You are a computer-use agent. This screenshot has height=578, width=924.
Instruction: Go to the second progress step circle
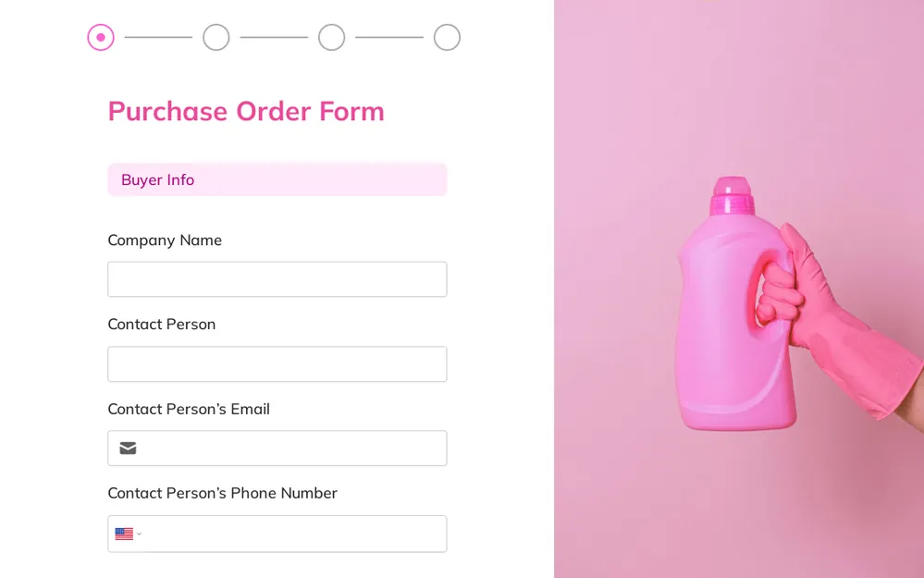click(216, 37)
